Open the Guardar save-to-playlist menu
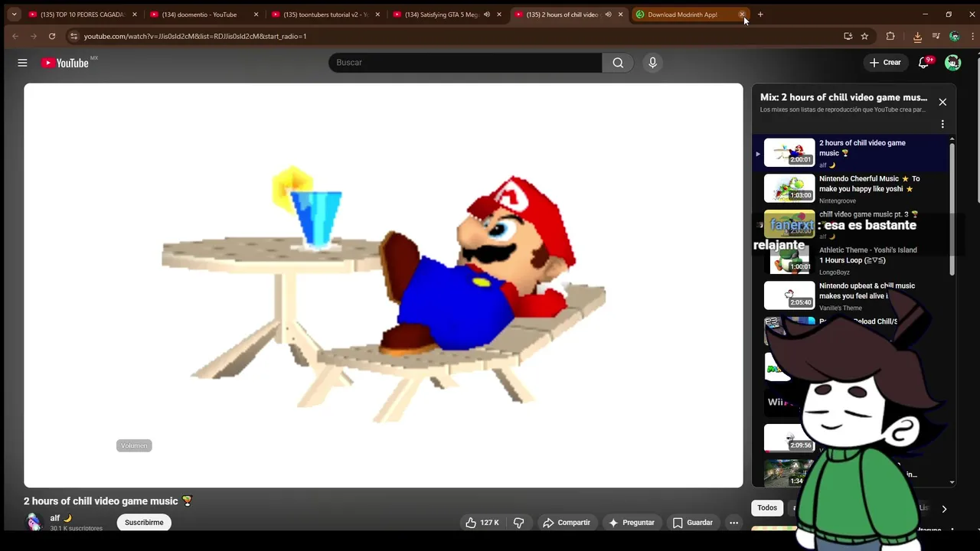 [x=692, y=523]
